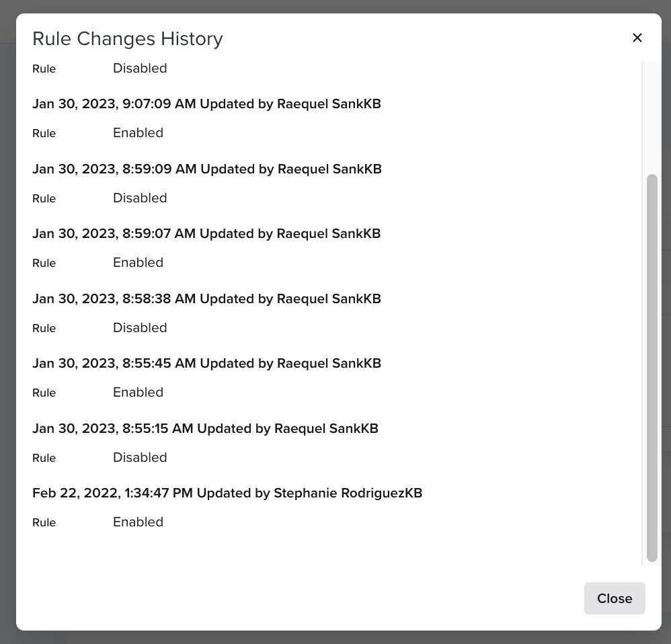671x644 pixels.
Task: Click the Rule label in the 8:59:07 AM entry
Action: [44, 263]
